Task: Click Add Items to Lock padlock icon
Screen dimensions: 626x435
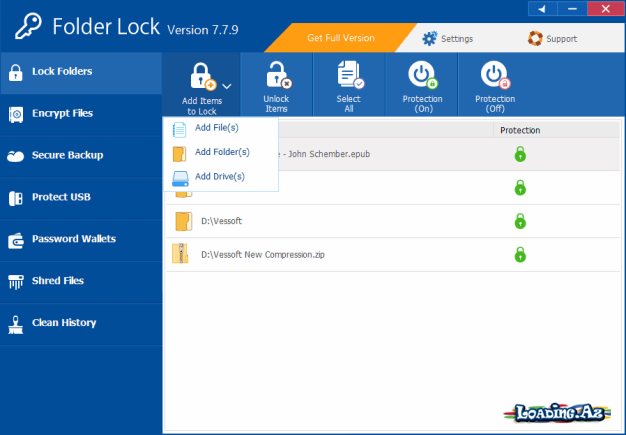Action: coord(203,76)
